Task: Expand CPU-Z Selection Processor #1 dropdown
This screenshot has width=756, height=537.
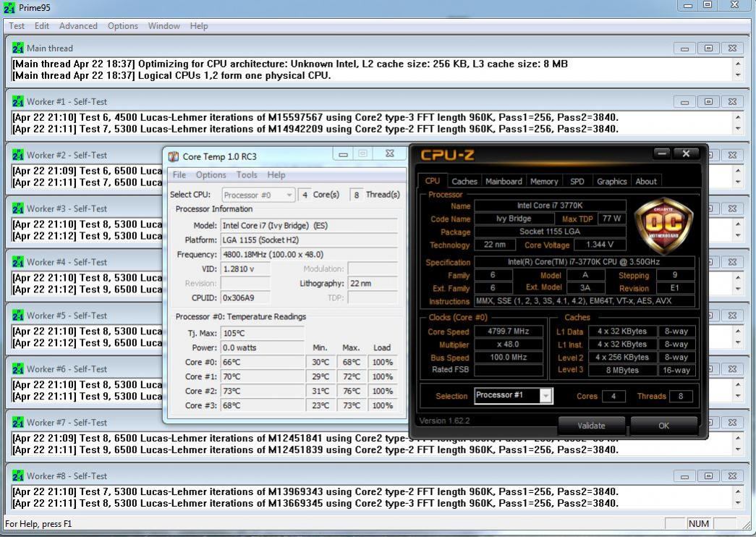Action: point(545,396)
